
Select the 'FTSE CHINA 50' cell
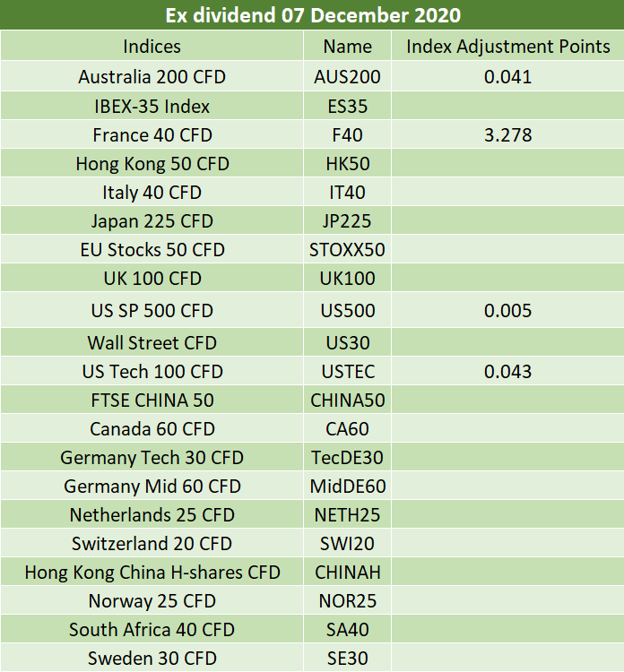pyautogui.click(x=152, y=400)
